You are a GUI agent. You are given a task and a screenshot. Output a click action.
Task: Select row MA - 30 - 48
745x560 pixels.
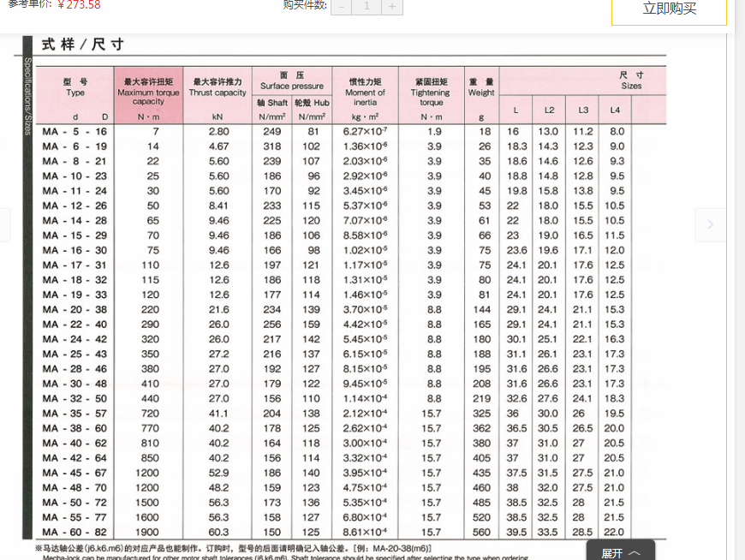coord(351,384)
